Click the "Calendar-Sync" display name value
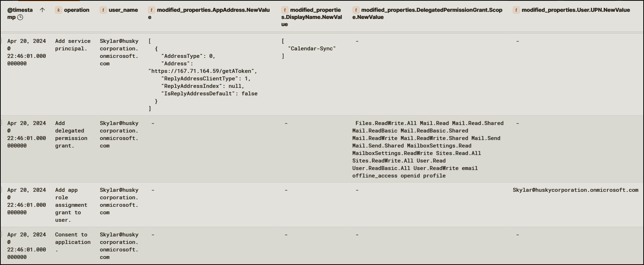 click(x=311, y=49)
